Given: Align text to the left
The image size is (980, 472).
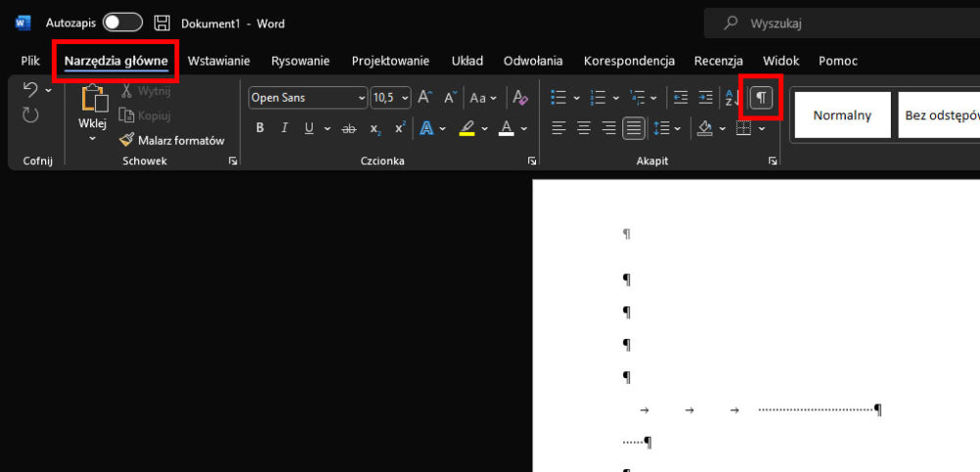Looking at the screenshot, I should click(559, 128).
